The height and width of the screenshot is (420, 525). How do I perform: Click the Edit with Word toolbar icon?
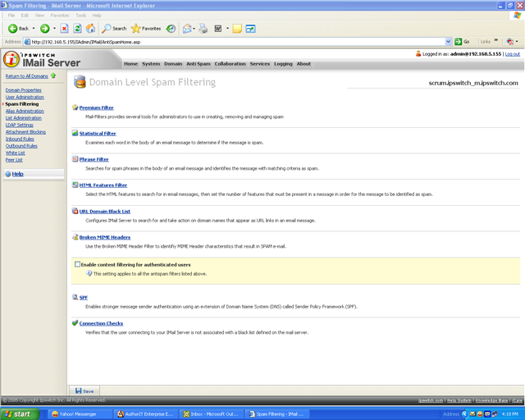[218, 29]
